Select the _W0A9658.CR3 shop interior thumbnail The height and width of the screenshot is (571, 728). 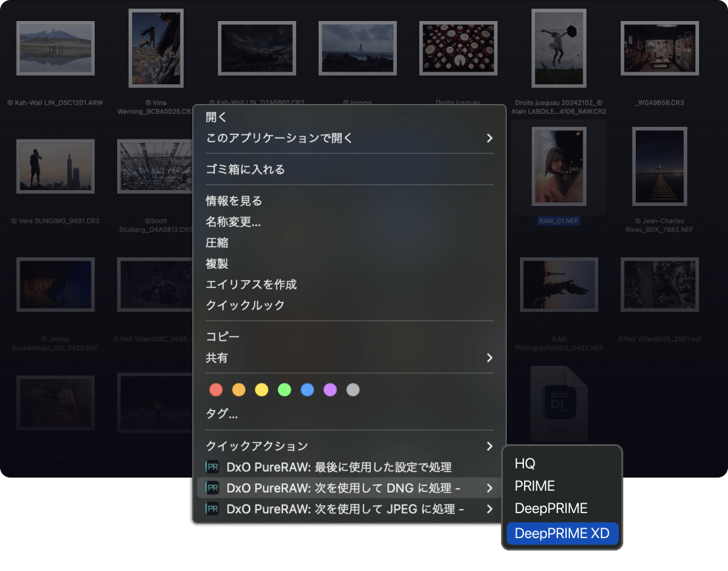click(660, 48)
